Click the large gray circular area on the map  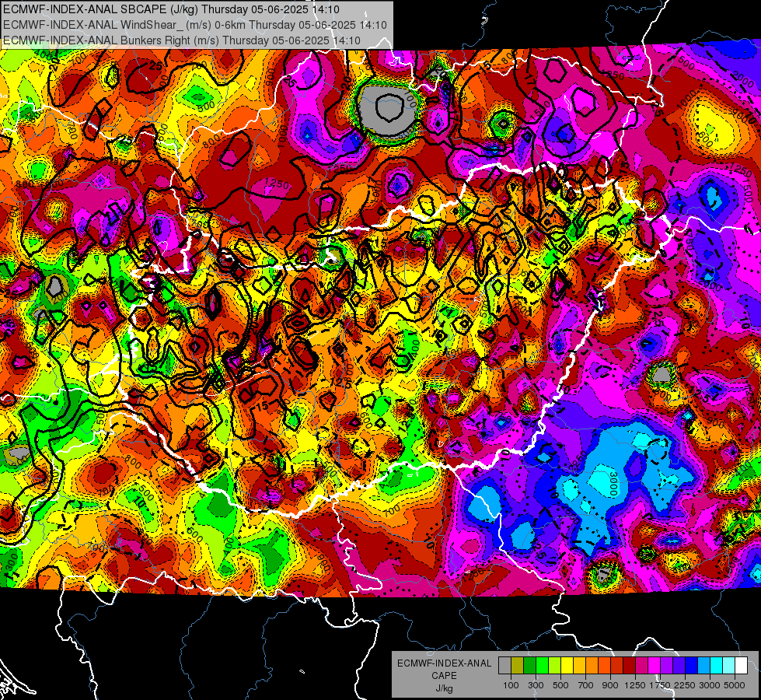point(386,110)
